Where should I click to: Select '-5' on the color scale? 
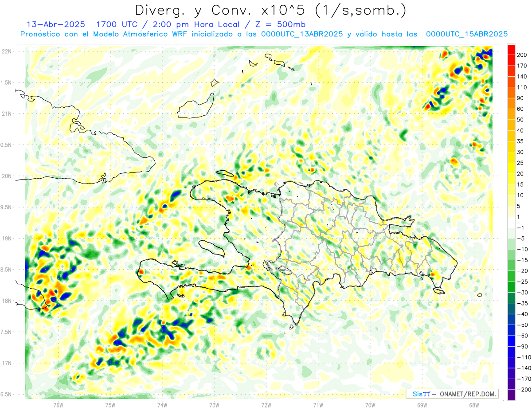[x=520, y=239]
